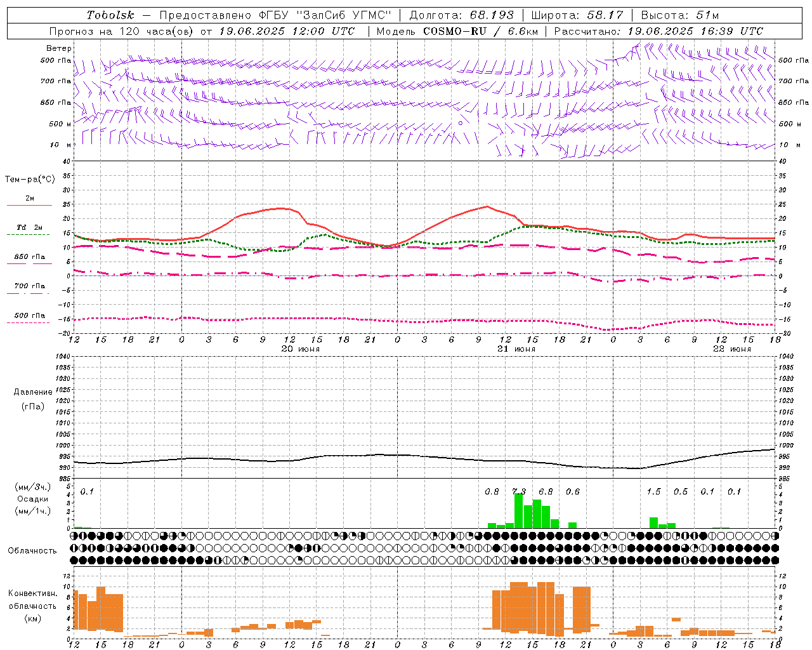Click the '(мм/1ч.)' precipitation unit label
Image resolution: width=812 pixels, height=650 pixels.
coord(33,511)
